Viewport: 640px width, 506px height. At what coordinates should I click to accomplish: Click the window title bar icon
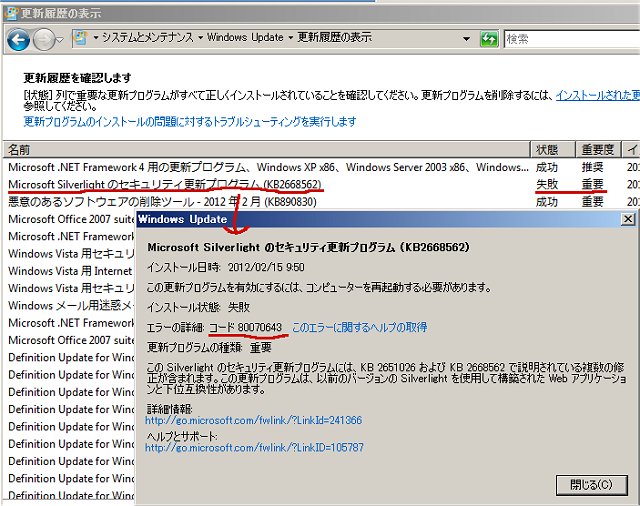point(11,13)
